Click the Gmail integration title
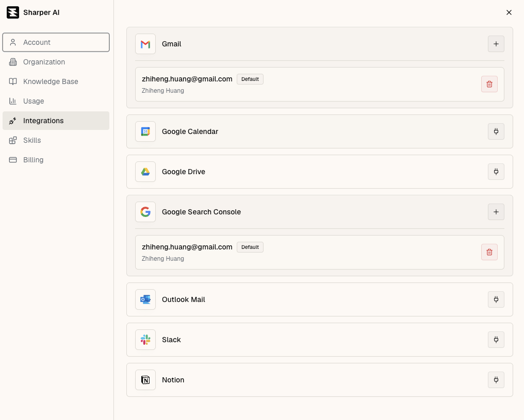524x420 pixels. tap(171, 44)
